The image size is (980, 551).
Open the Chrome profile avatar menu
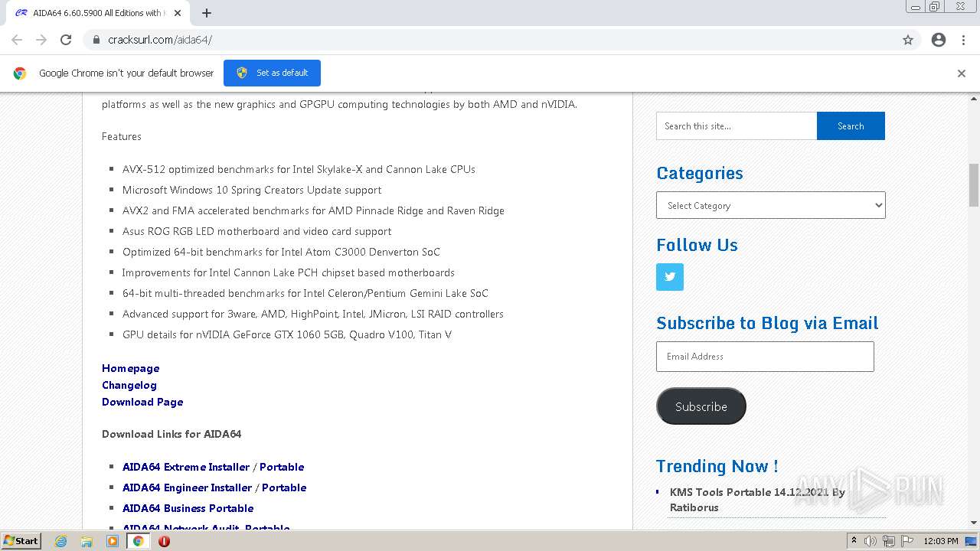(x=939, y=40)
